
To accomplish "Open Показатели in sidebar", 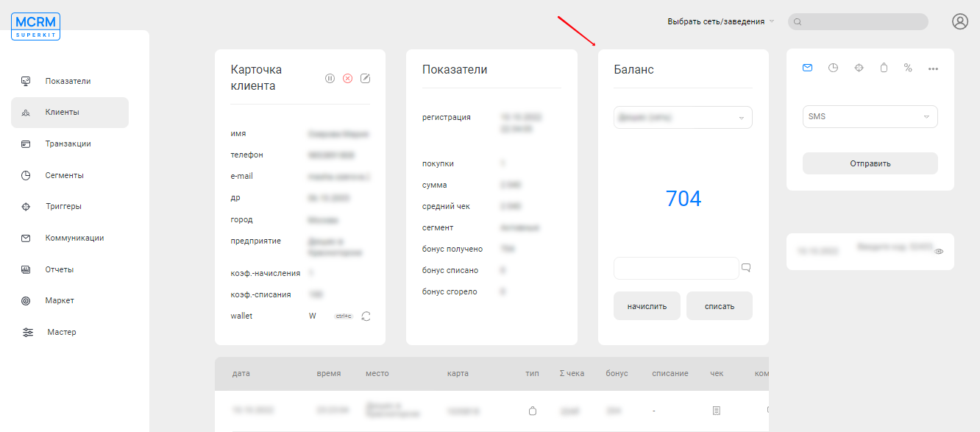I will coord(70,81).
